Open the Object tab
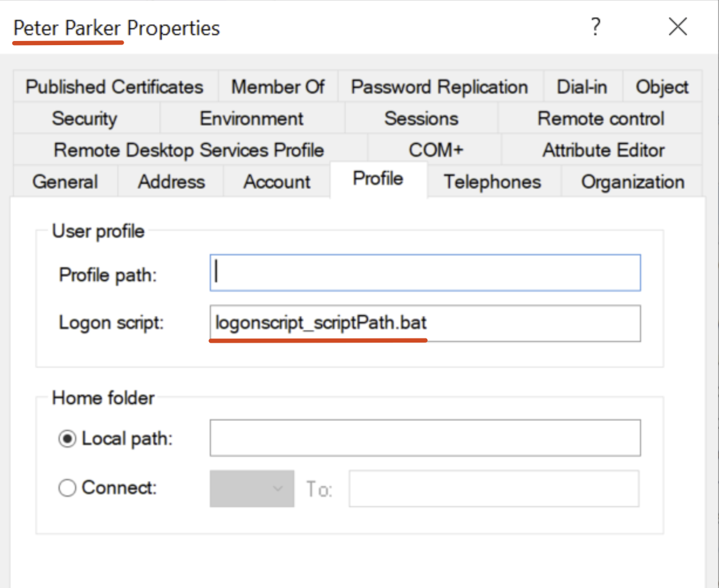The width and height of the screenshot is (719, 588). [662, 87]
